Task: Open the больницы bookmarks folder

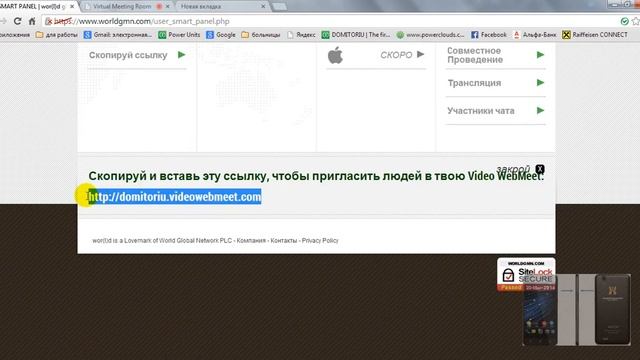Action: [x=261, y=35]
